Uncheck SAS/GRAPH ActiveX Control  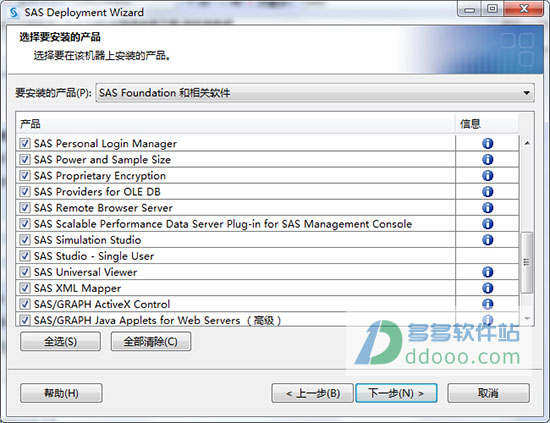pos(25,304)
